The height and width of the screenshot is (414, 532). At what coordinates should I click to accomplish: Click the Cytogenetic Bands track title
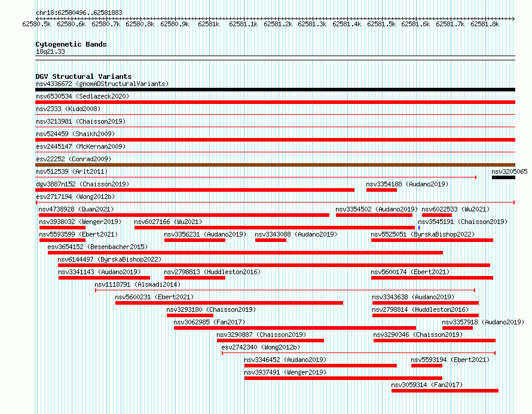[71, 44]
